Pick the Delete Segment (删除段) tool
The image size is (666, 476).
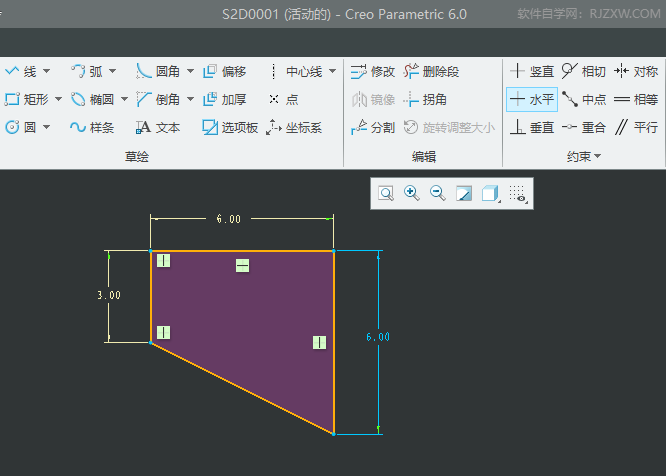click(x=431, y=71)
